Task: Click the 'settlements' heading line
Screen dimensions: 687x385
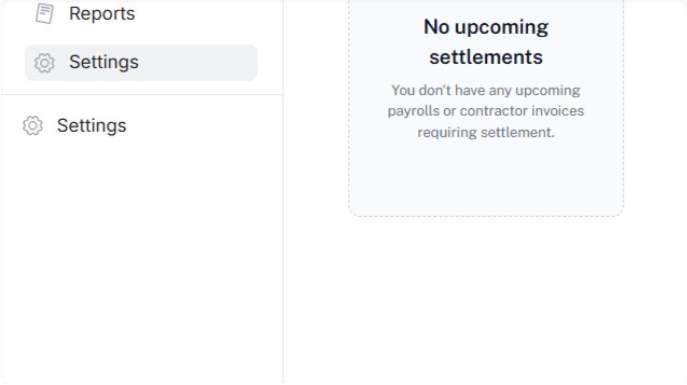Action: 486,57
